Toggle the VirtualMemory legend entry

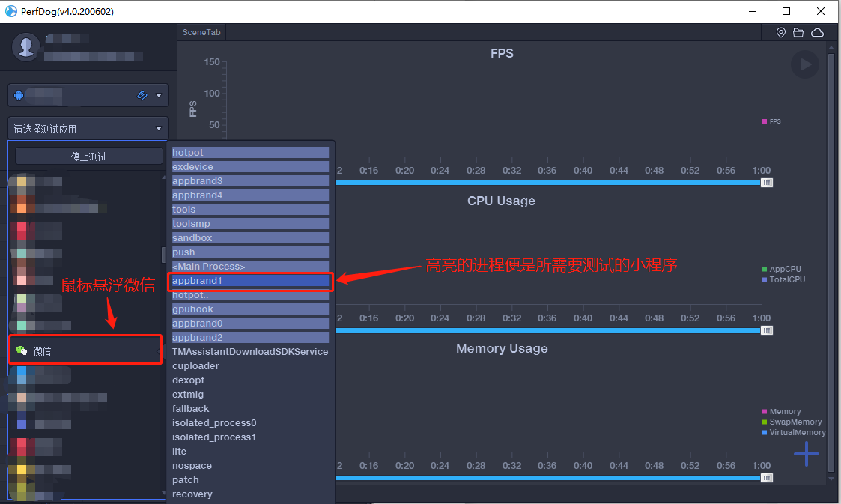(795, 432)
